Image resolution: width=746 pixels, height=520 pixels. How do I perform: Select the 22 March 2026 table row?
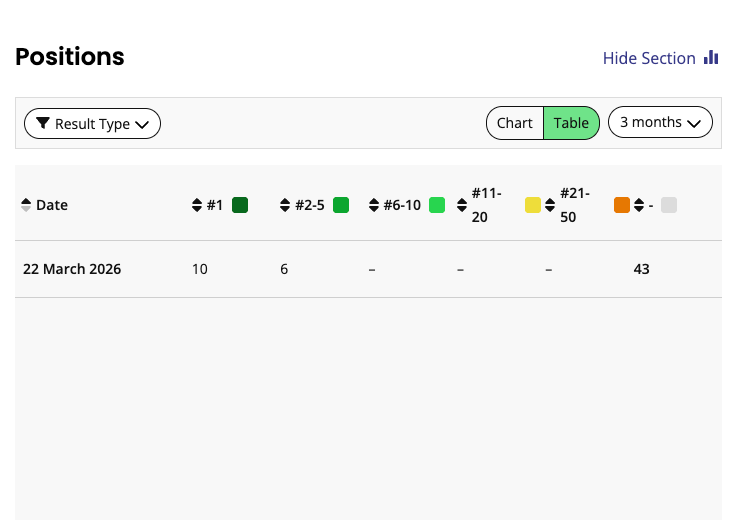[x=368, y=269]
